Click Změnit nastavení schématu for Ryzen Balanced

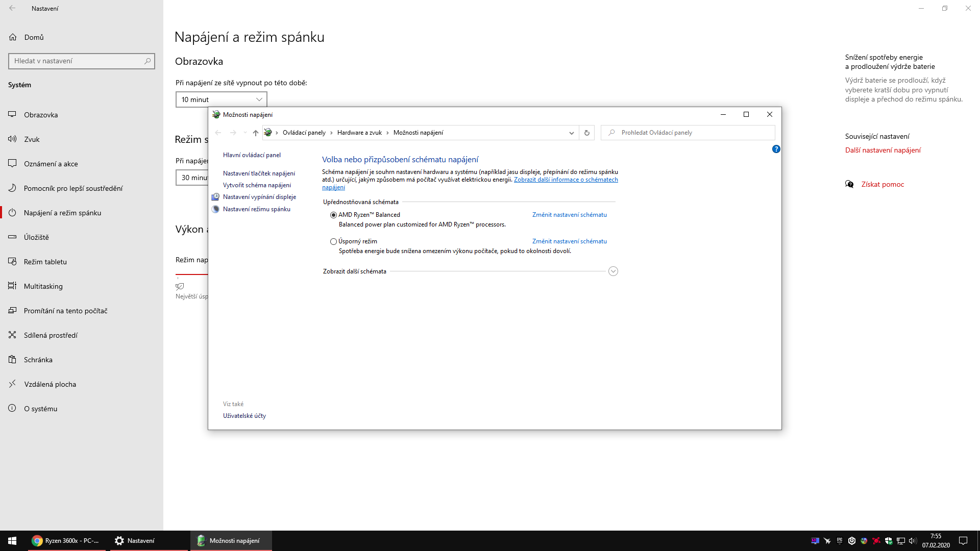(x=569, y=215)
